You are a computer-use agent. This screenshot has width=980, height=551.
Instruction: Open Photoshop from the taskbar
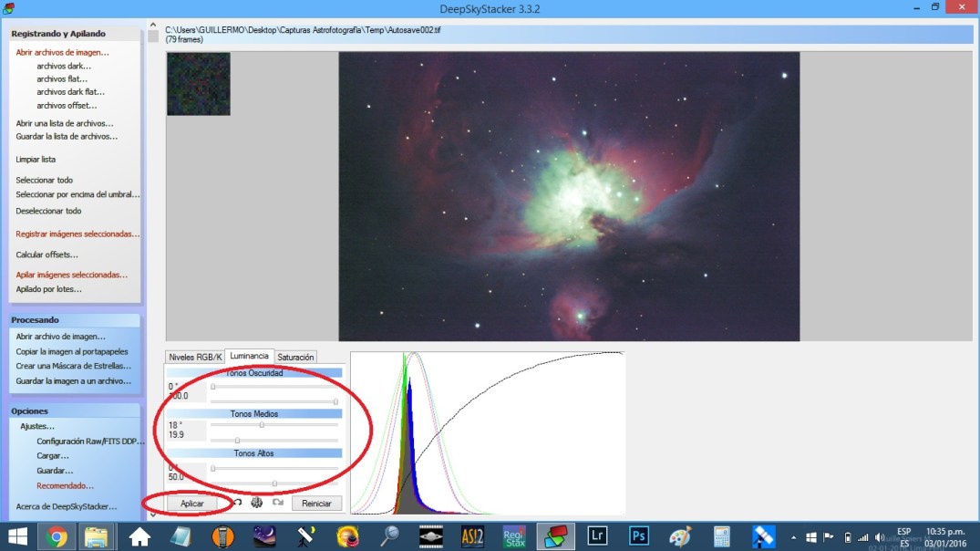click(638, 535)
